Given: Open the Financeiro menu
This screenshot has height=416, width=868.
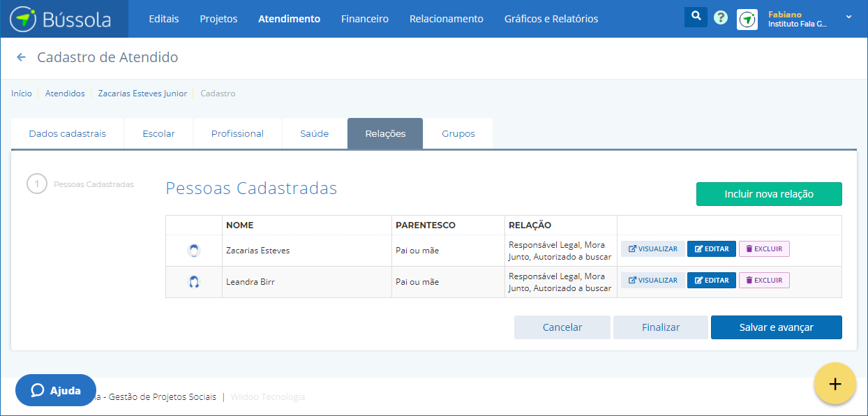Looking at the screenshot, I should (x=365, y=19).
